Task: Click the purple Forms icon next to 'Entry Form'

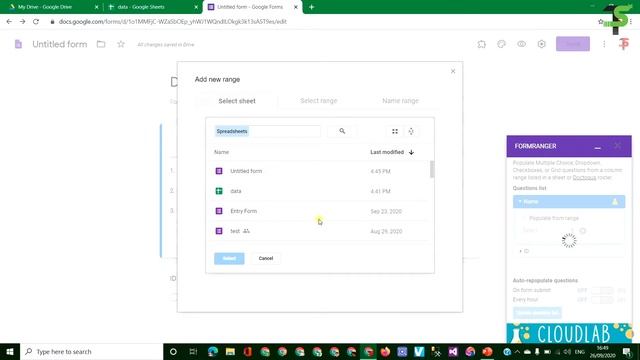Action: (219, 211)
